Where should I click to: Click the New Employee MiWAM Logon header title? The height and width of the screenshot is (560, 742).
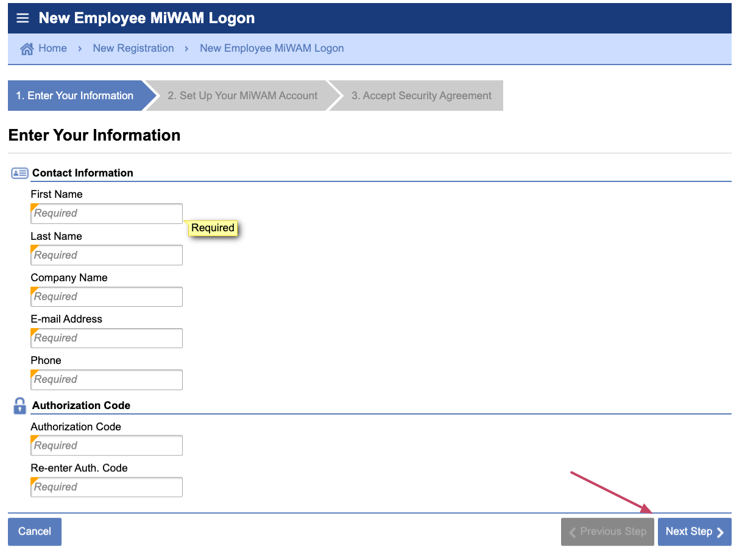[x=147, y=18]
